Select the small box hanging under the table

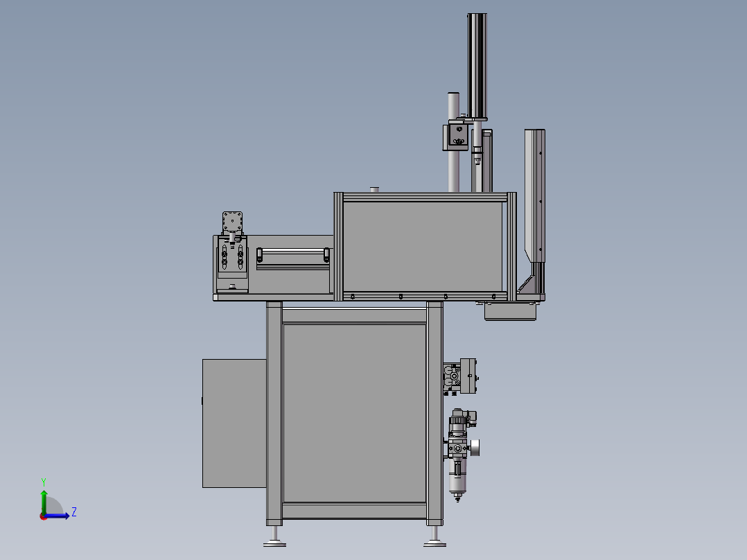click(510, 311)
